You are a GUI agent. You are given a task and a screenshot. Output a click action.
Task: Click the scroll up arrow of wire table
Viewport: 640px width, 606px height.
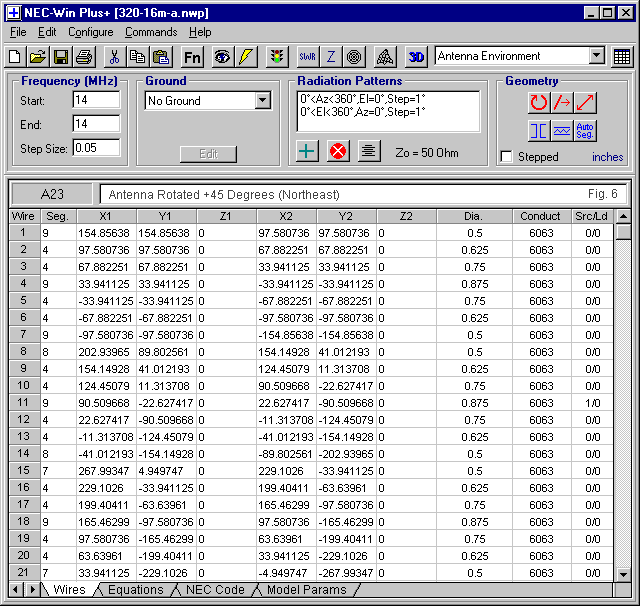(623, 216)
